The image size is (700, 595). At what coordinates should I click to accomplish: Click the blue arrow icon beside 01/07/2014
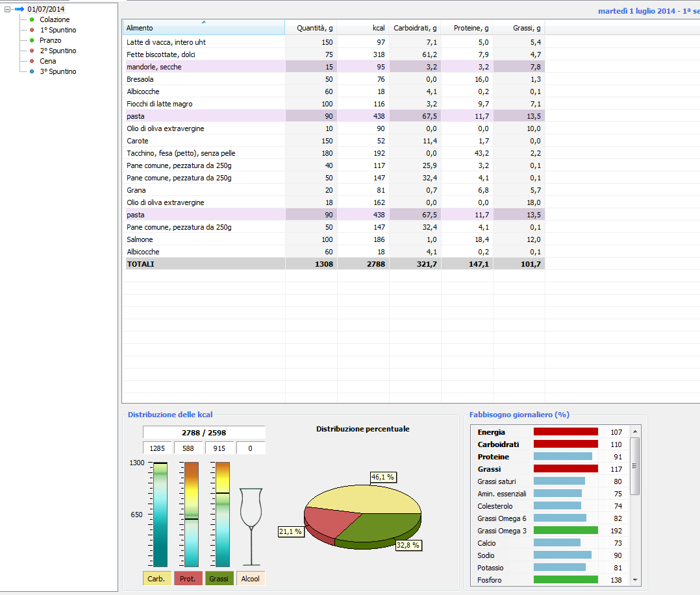point(19,9)
